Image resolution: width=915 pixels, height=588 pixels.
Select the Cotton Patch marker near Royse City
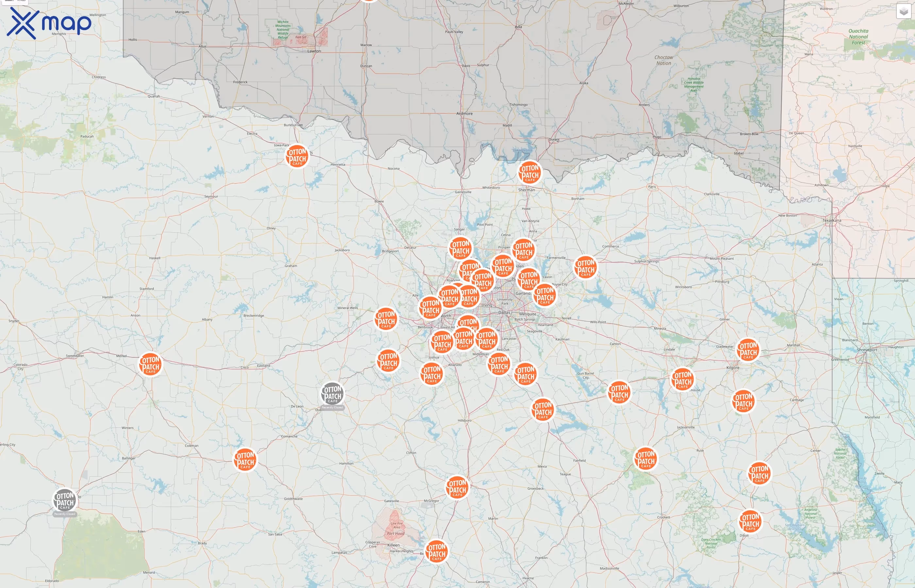click(x=544, y=295)
